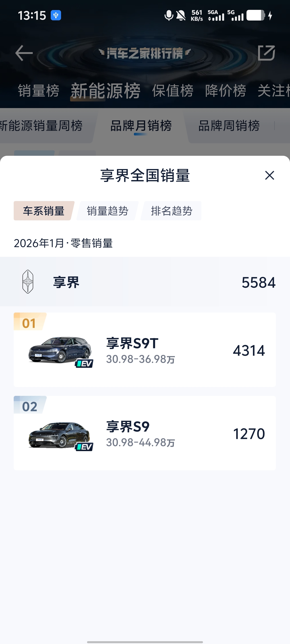Tap the 享界S9T car thumbnail

click(x=60, y=350)
